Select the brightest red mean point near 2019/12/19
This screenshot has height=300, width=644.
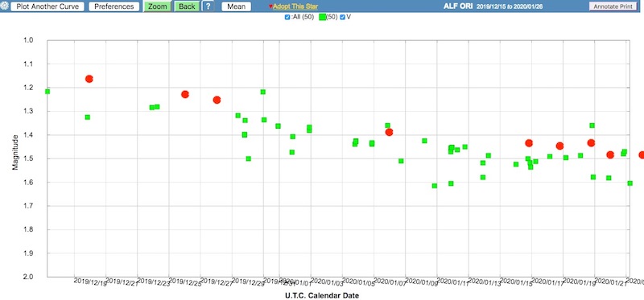pos(89,79)
